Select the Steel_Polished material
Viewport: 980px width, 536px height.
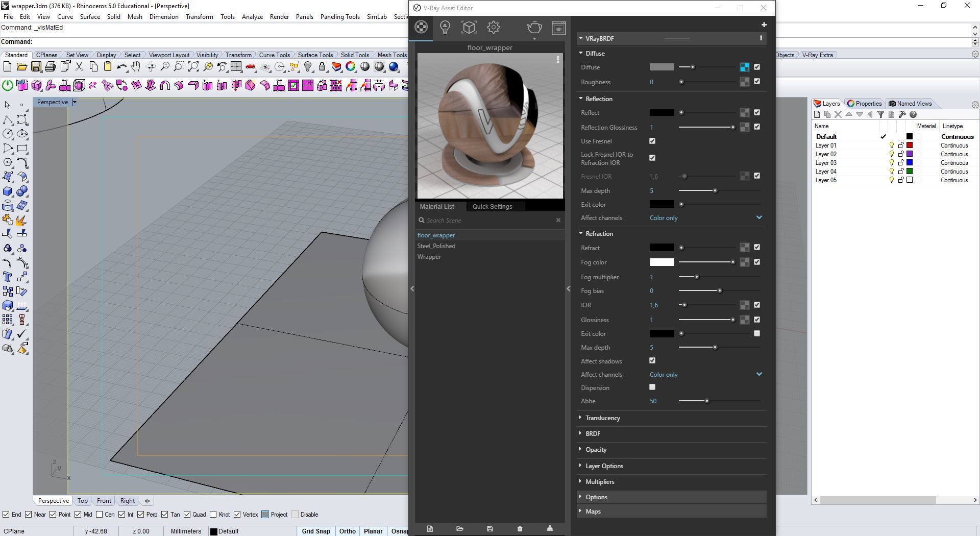[436, 246]
